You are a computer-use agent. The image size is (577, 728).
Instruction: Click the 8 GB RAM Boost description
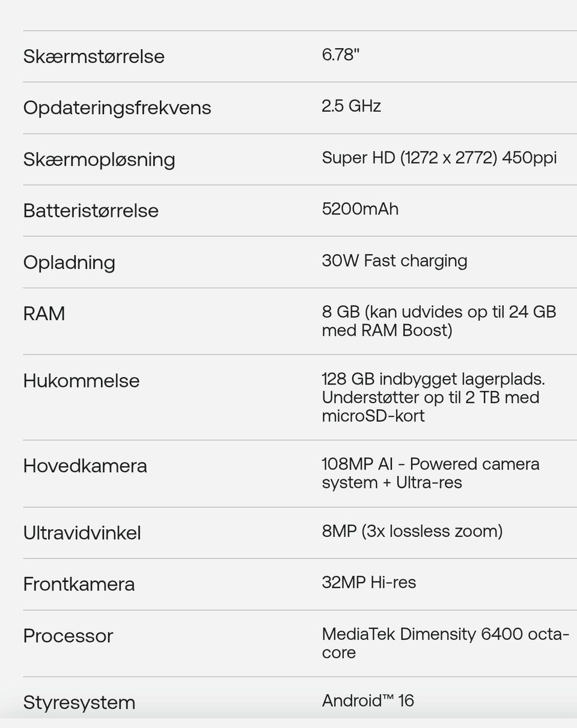pyautogui.click(x=439, y=321)
